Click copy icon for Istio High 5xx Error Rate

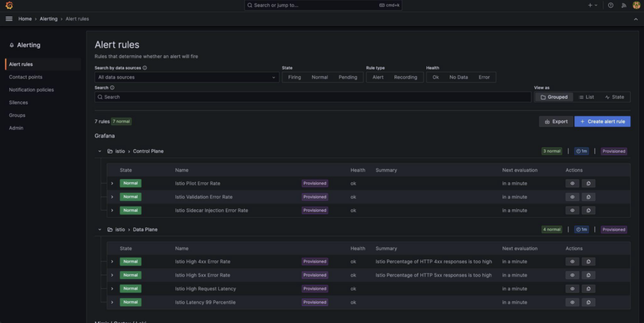(589, 275)
